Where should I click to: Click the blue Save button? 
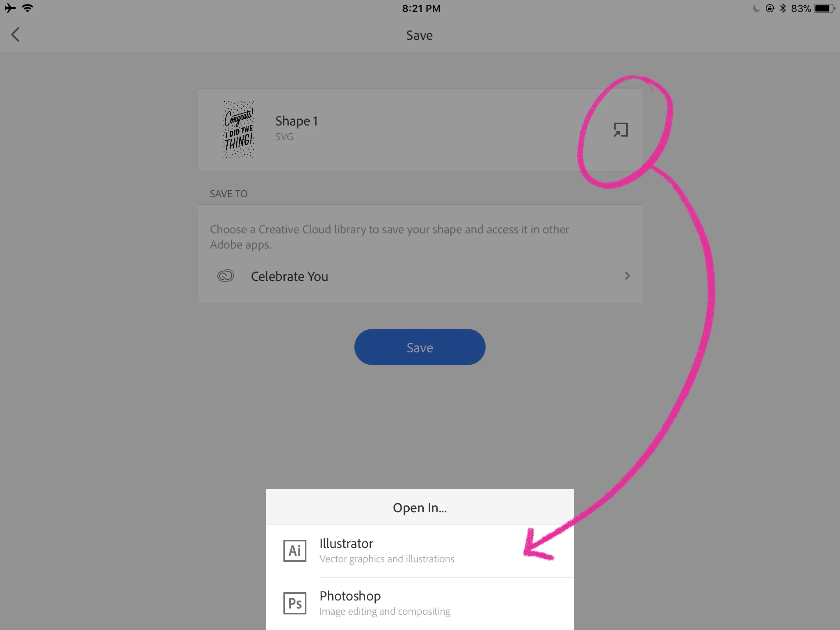tap(420, 347)
